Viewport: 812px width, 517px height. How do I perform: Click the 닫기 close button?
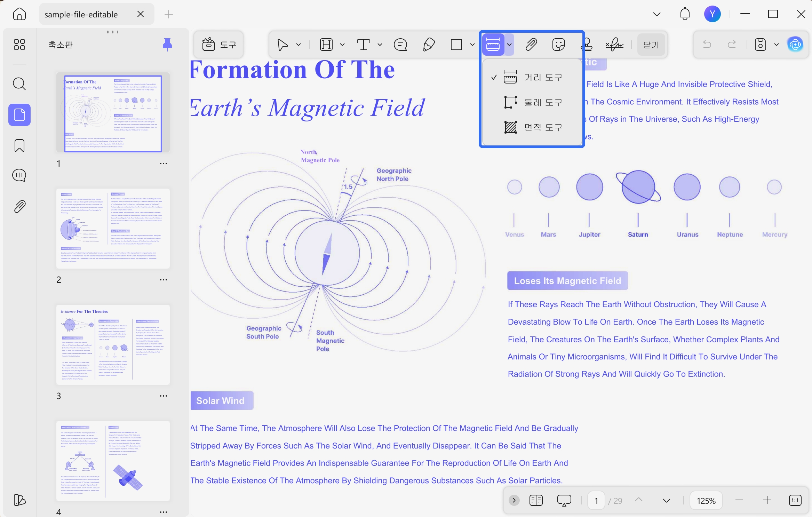pyautogui.click(x=651, y=45)
